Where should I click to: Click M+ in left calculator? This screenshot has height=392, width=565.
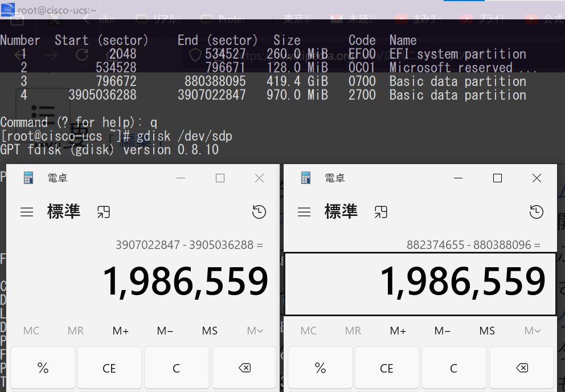click(120, 330)
